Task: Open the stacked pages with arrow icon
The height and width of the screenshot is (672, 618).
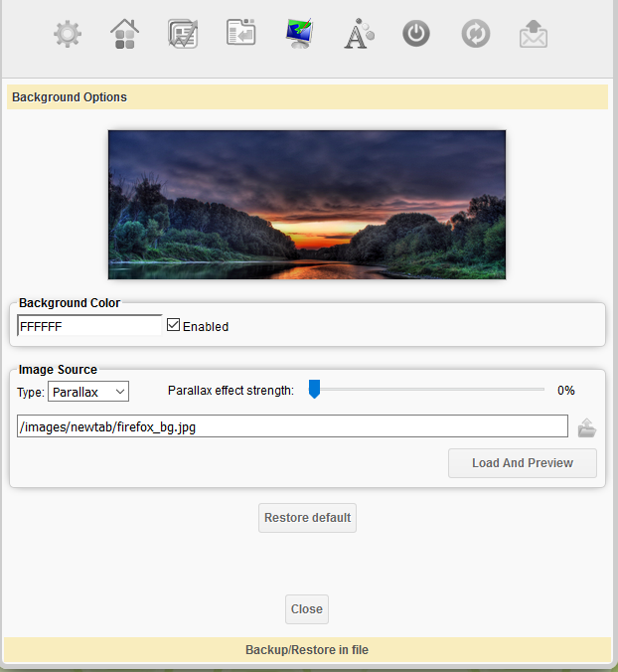Action: pyautogui.click(x=183, y=35)
